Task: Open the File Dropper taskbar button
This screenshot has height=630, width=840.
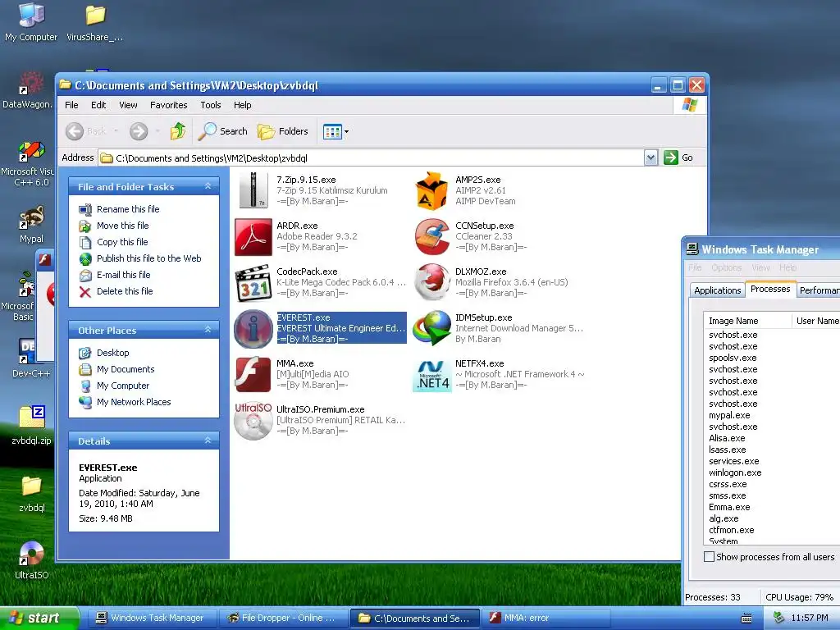Action: (x=283, y=619)
